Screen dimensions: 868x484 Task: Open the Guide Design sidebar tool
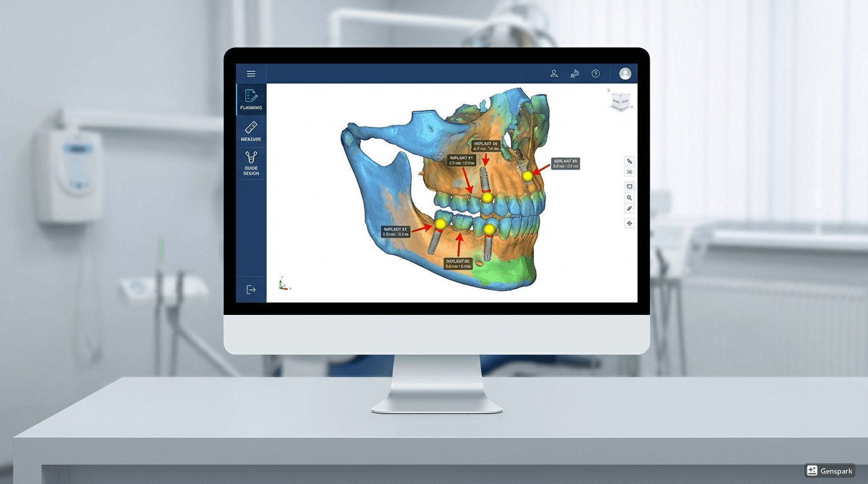[251, 163]
